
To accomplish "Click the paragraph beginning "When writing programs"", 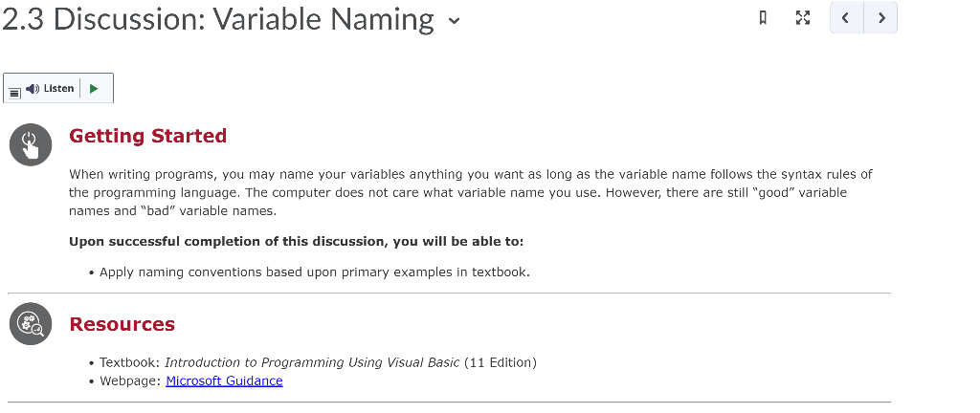I will click(x=471, y=192).
